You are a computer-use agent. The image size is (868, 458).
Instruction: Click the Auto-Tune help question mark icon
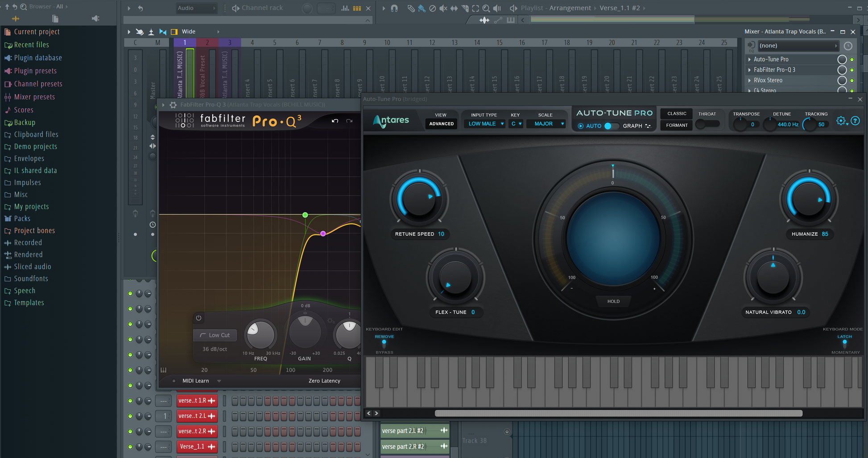(855, 121)
